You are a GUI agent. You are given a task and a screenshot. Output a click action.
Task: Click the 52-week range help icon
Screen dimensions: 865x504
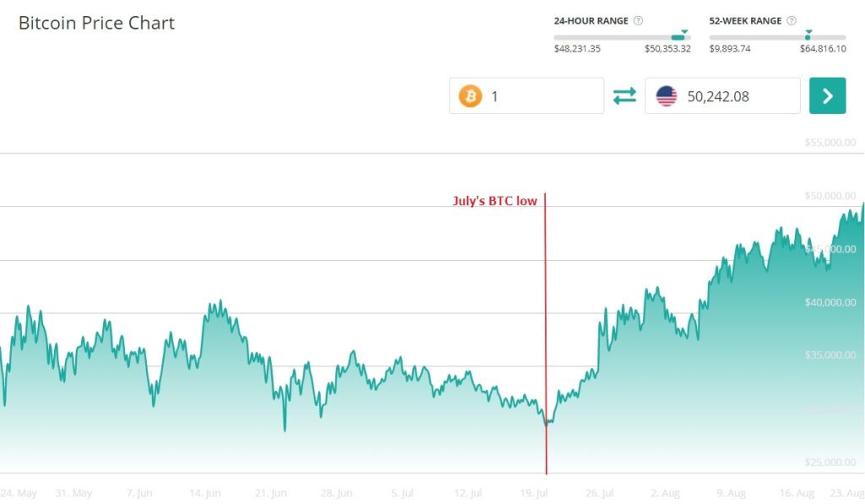[792, 21]
